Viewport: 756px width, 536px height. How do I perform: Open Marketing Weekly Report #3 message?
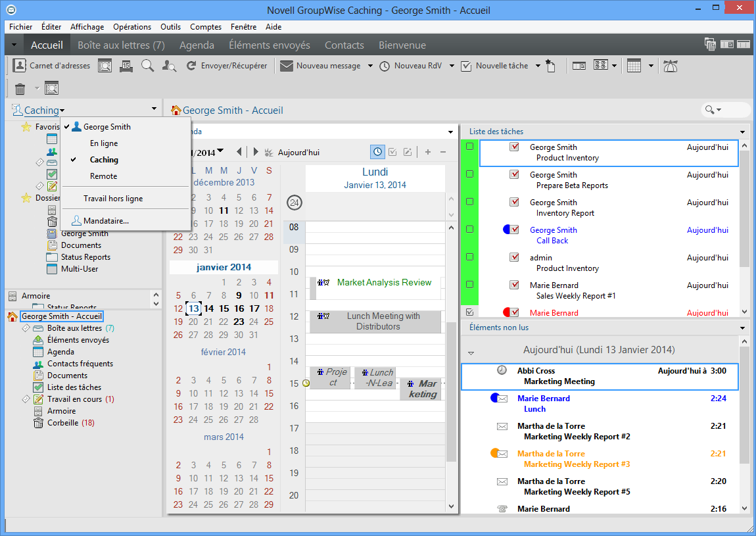click(577, 464)
